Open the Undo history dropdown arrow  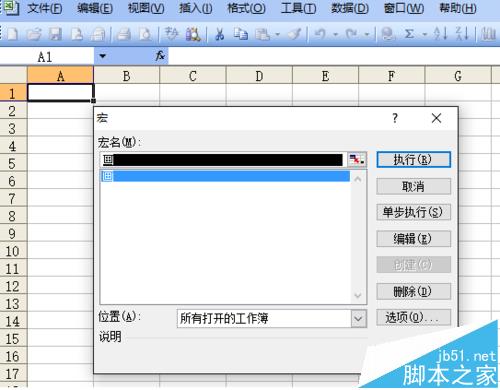pos(335,34)
